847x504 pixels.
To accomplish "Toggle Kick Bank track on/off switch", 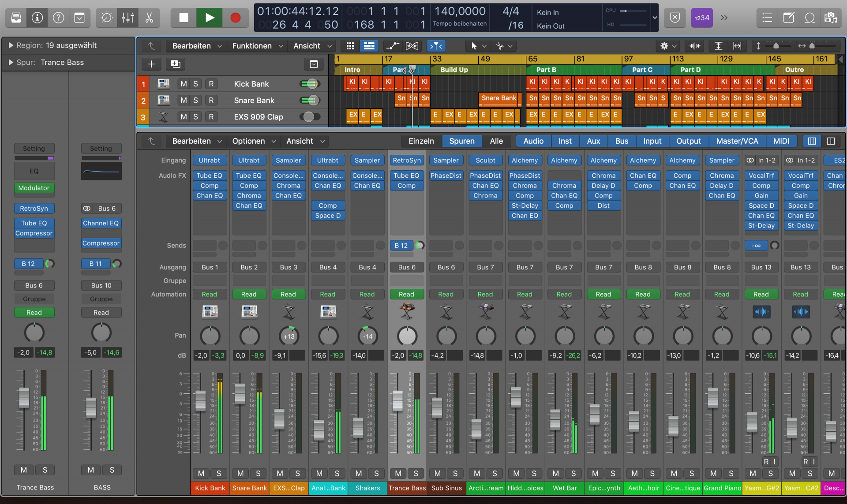I will 310,84.
